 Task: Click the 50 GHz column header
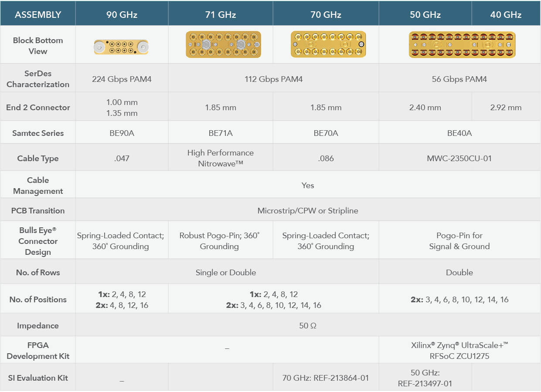[425, 15]
